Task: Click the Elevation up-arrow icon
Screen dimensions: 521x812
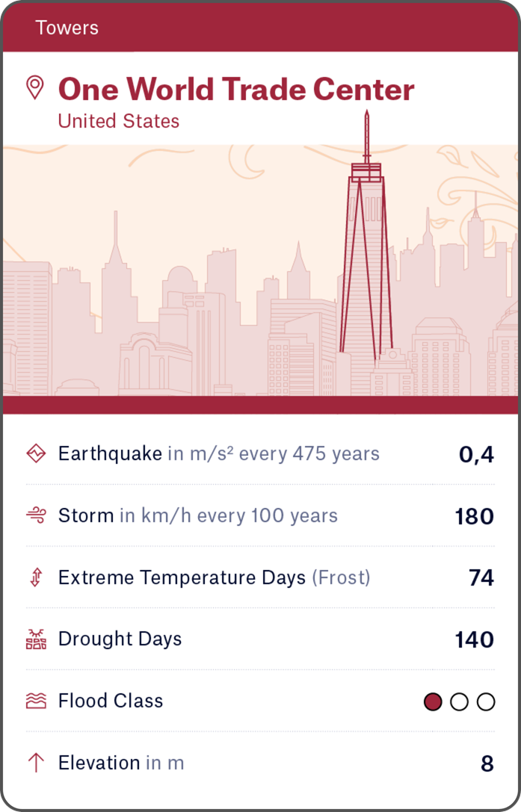Action: click(x=36, y=763)
